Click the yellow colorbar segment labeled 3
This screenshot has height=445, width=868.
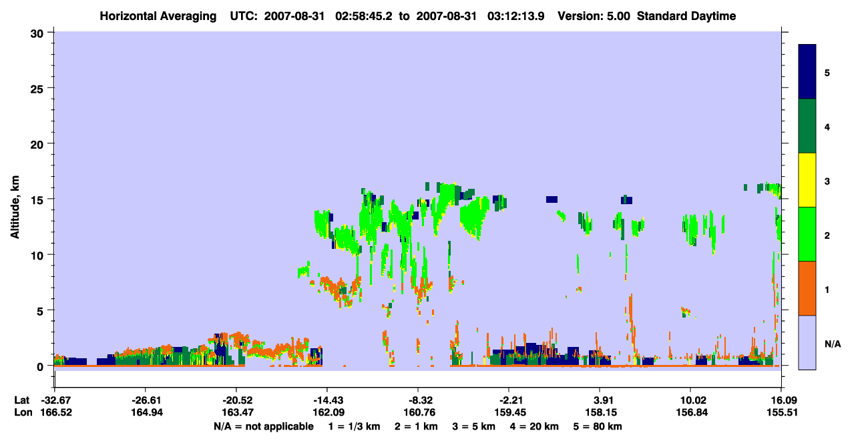tap(807, 180)
